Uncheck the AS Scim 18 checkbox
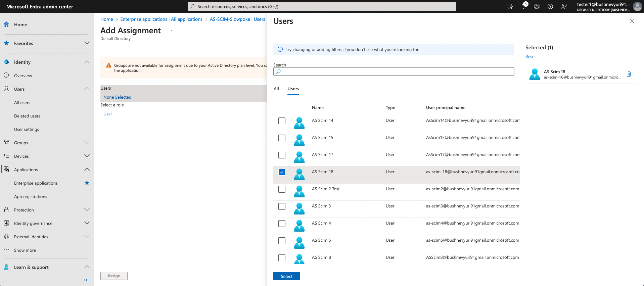Viewport: 644px width, 286px height. click(x=282, y=172)
